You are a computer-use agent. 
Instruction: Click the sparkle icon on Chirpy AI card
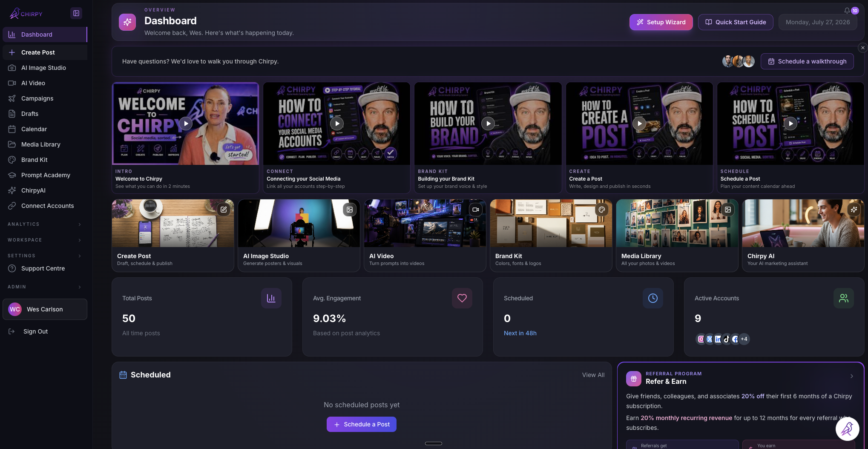854,210
